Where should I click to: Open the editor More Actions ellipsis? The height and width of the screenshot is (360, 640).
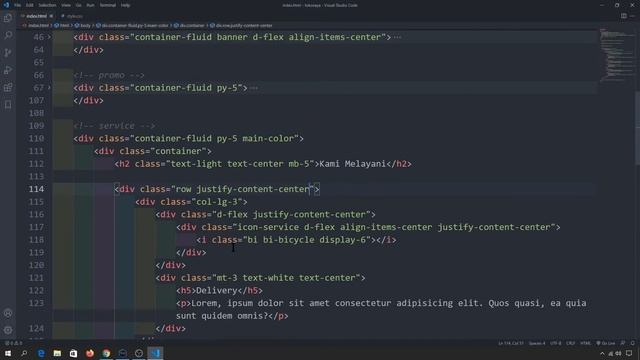coord(632,16)
